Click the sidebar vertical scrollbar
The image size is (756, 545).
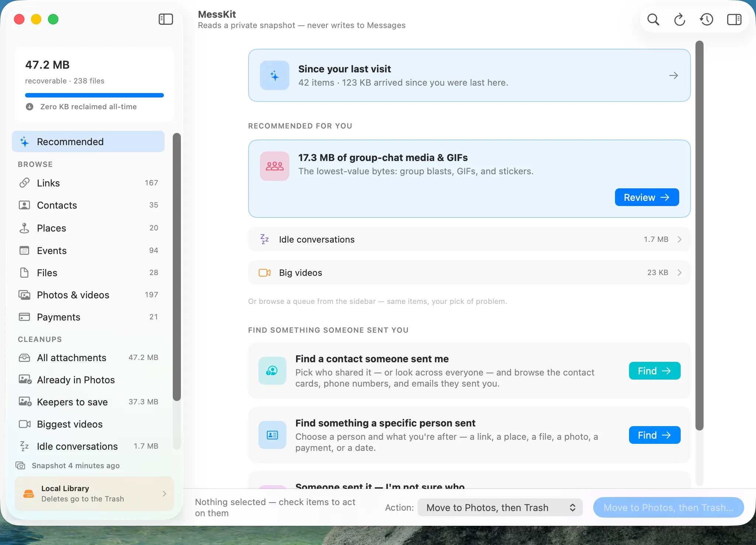(x=177, y=267)
